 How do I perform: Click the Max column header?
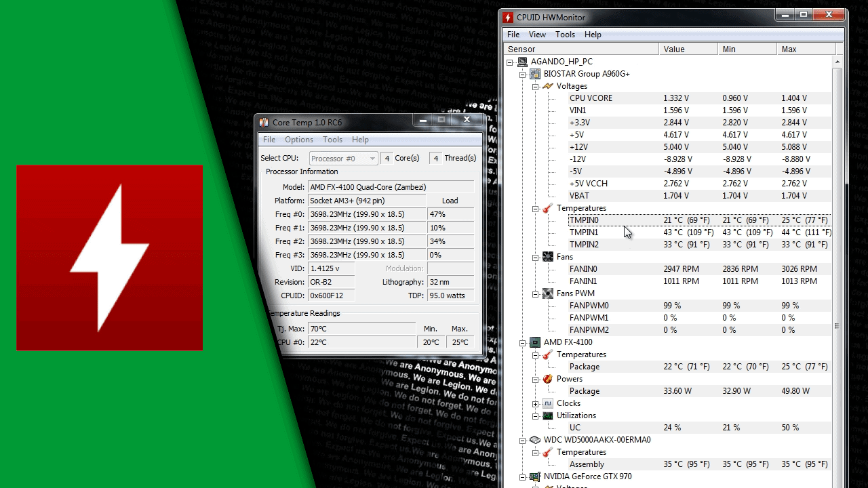(806, 49)
